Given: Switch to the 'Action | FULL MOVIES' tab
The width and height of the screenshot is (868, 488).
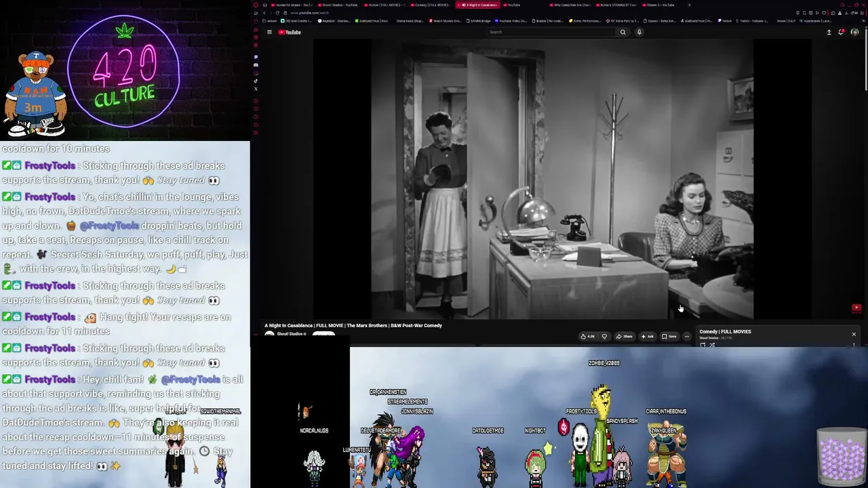Looking at the screenshot, I should pyautogui.click(x=384, y=5).
